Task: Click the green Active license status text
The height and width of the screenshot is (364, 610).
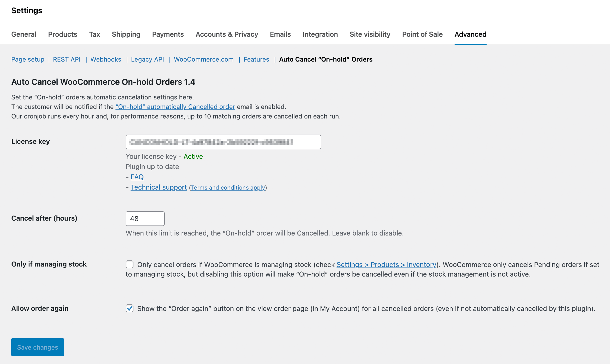Action: pyautogui.click(x=193, y=157)
